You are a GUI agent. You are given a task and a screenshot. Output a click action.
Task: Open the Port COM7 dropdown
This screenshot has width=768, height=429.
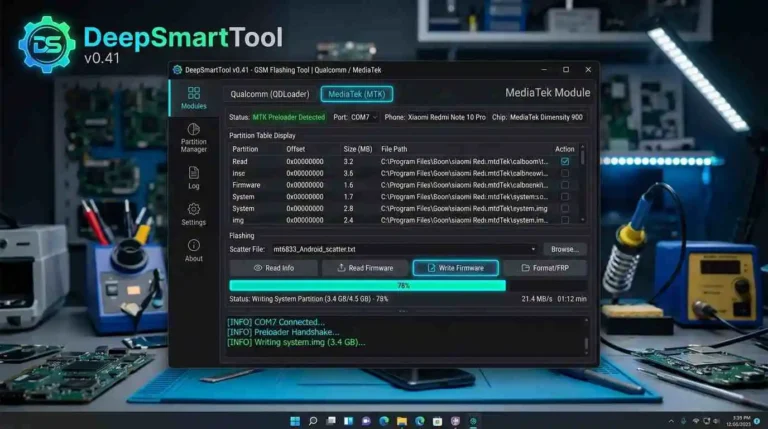[364, 118]
